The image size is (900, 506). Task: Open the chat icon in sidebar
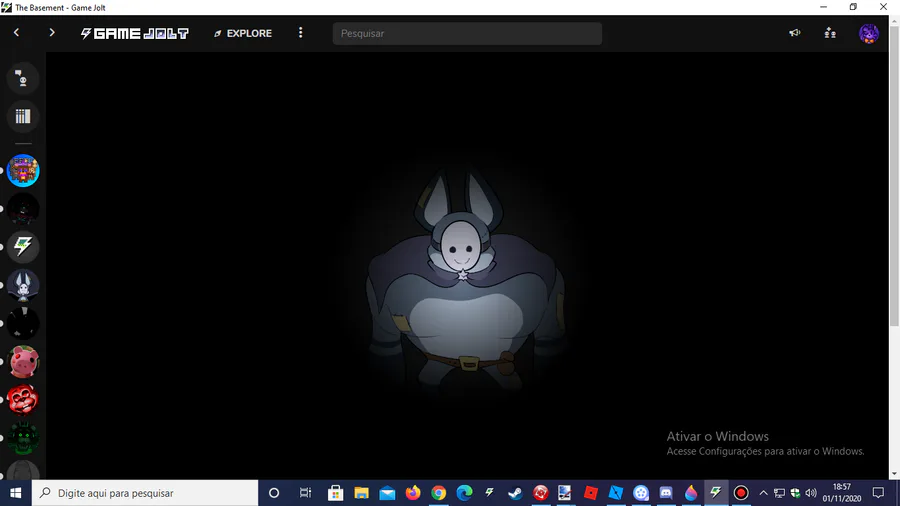coord(23,78)
